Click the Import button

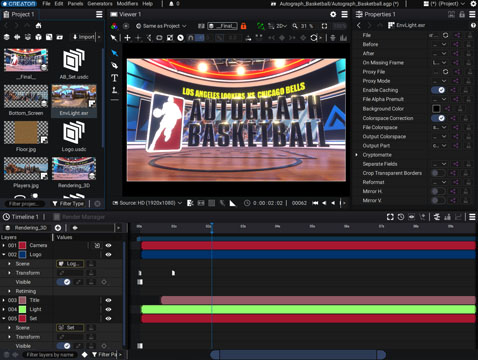(84, 37)
